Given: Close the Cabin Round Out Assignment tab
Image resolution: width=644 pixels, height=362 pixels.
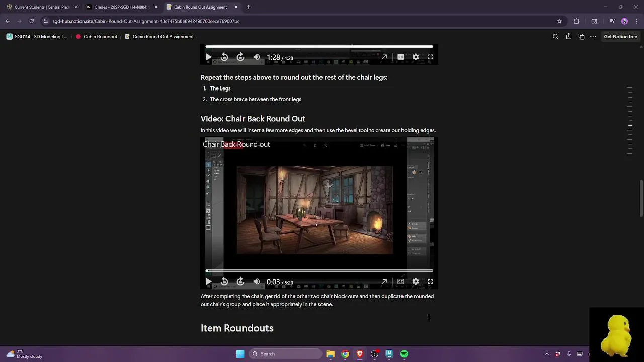Looking at the screenshot, I should [235, 7].
